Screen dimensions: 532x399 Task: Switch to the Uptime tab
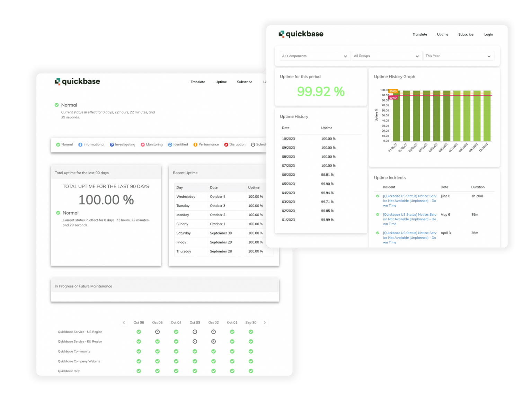click(x=442, y=34)
